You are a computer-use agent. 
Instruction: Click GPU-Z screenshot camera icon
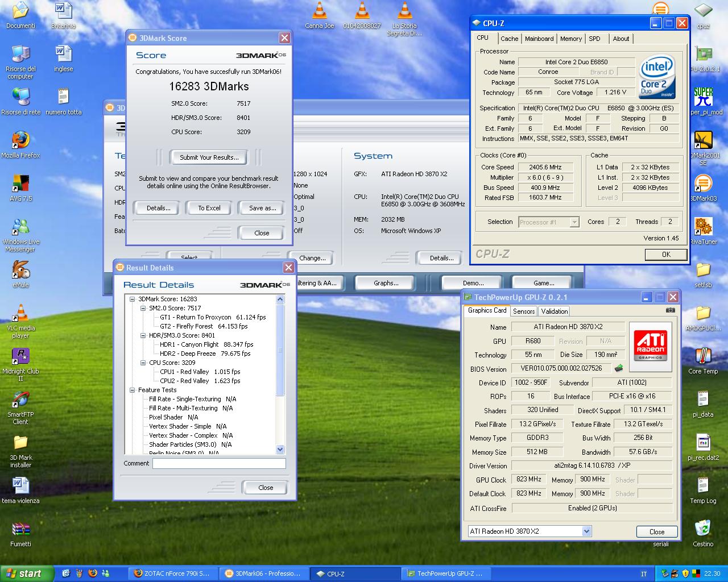coord(671,310)
